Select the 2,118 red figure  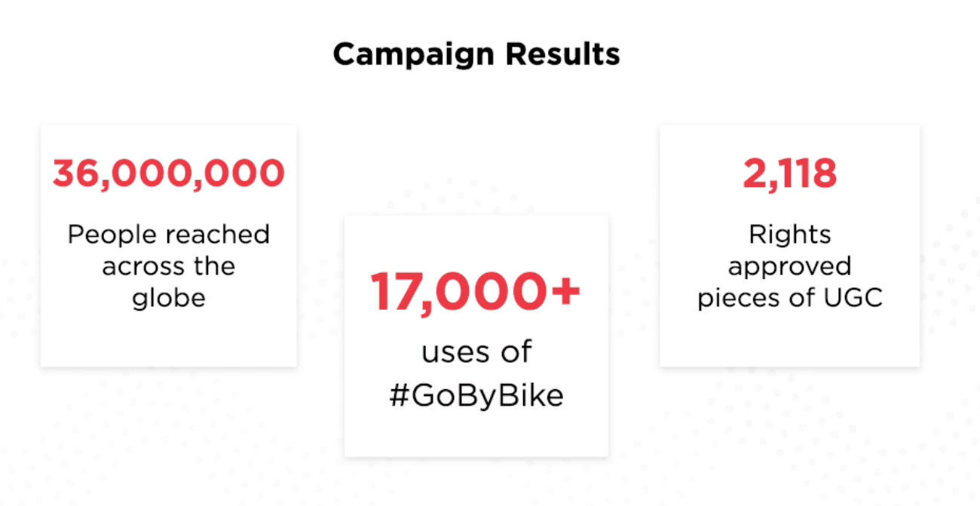[x=790, y=174]
